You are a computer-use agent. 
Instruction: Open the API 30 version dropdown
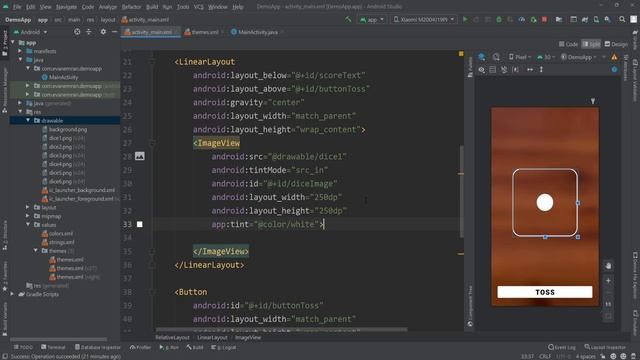pyautogui.click(x=546, y=57)
